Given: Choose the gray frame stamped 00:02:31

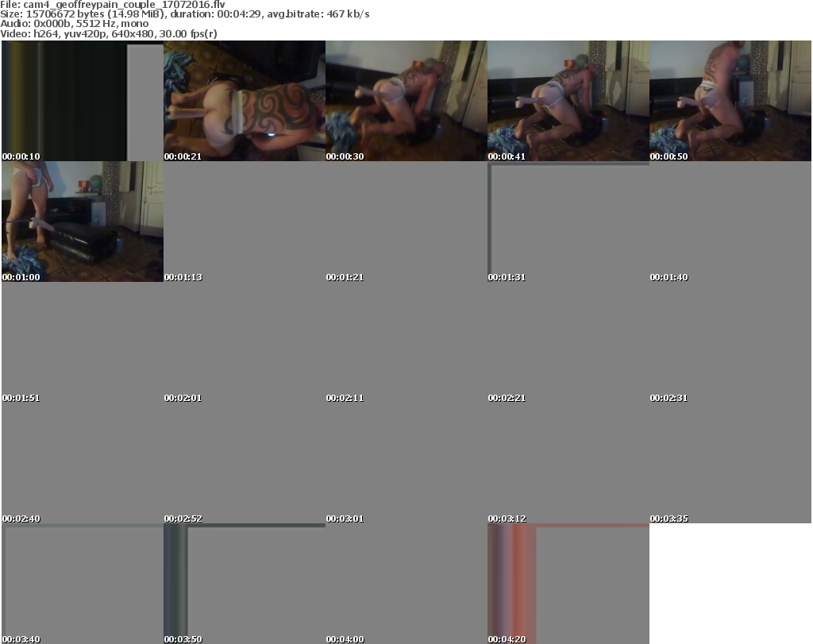Looking at the screenshot, I should 730,342.
